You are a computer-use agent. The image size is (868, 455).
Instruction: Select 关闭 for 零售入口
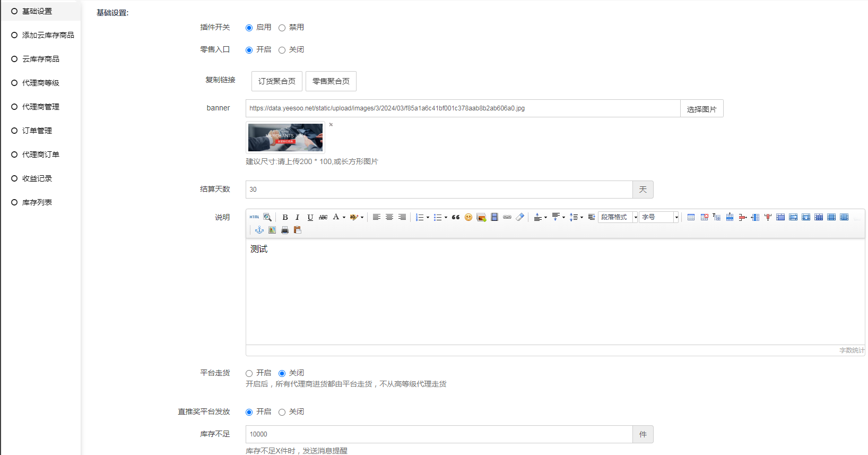pyautogui.click(x=282, y=50)
